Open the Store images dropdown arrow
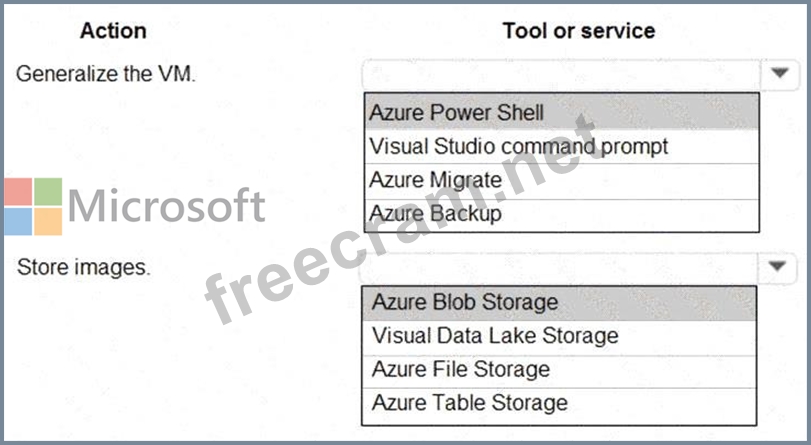This screenshot has width=811, height=445. [x=779, y=268]
